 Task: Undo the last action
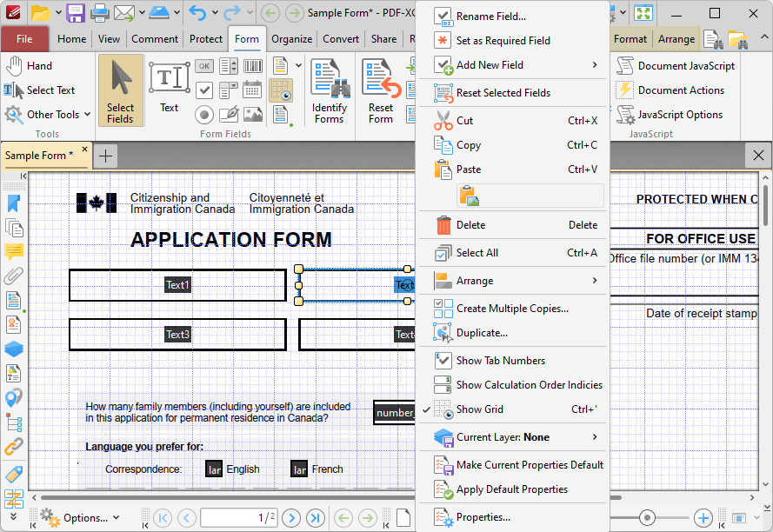[x=197, y=13]
